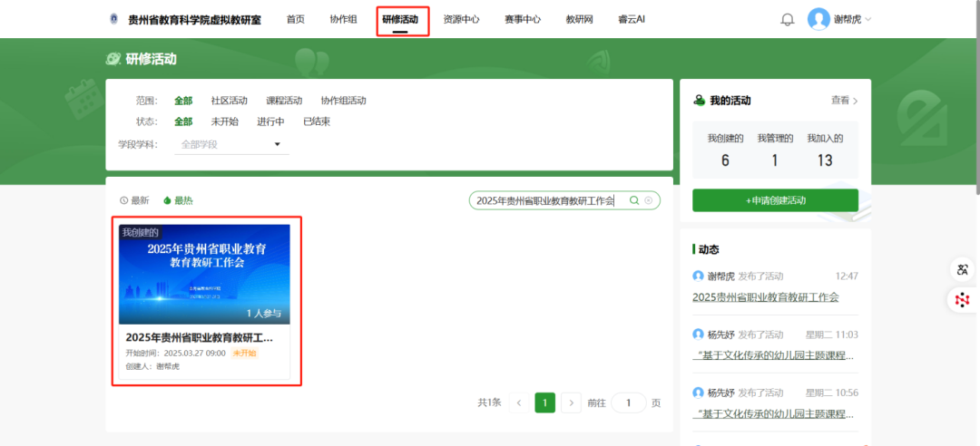
Task: Go to the next results page arrow
Action: [x=571, y=402]
